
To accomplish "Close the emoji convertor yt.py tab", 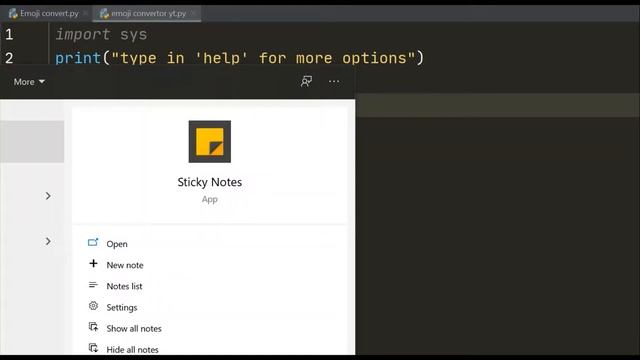I will pos(193,13).
